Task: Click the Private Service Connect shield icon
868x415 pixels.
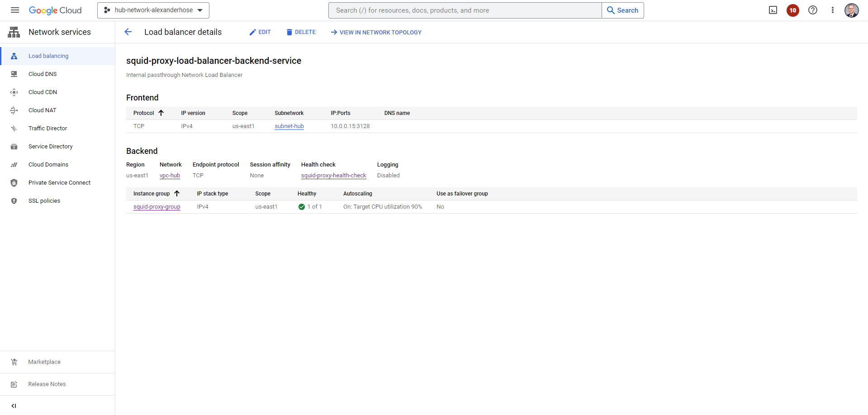Action: click(x=14, y=183)
